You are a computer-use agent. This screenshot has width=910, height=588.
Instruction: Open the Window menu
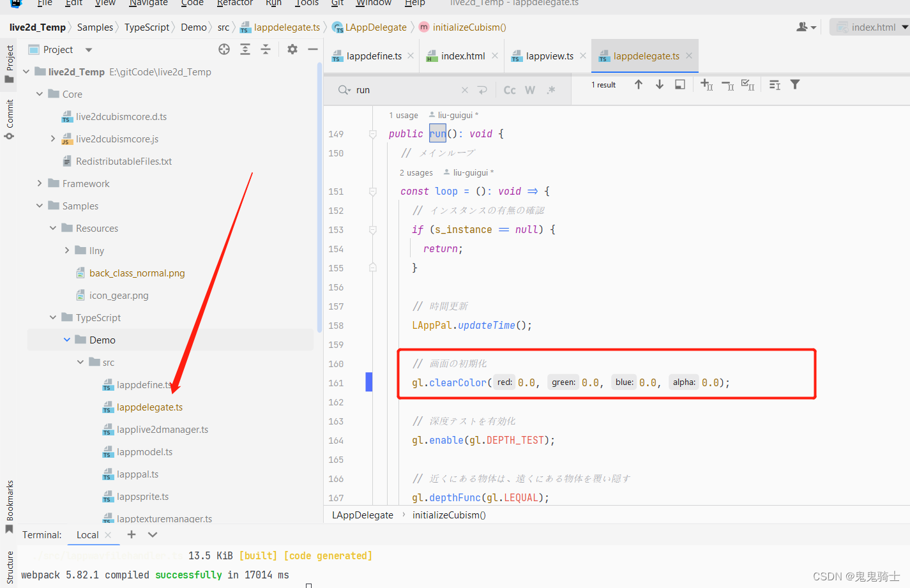click(374, 3)
